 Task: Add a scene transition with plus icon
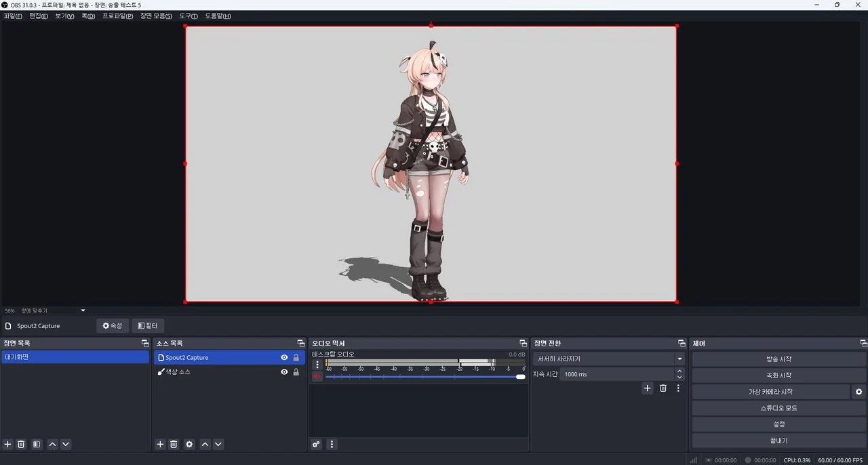[647, 388]
